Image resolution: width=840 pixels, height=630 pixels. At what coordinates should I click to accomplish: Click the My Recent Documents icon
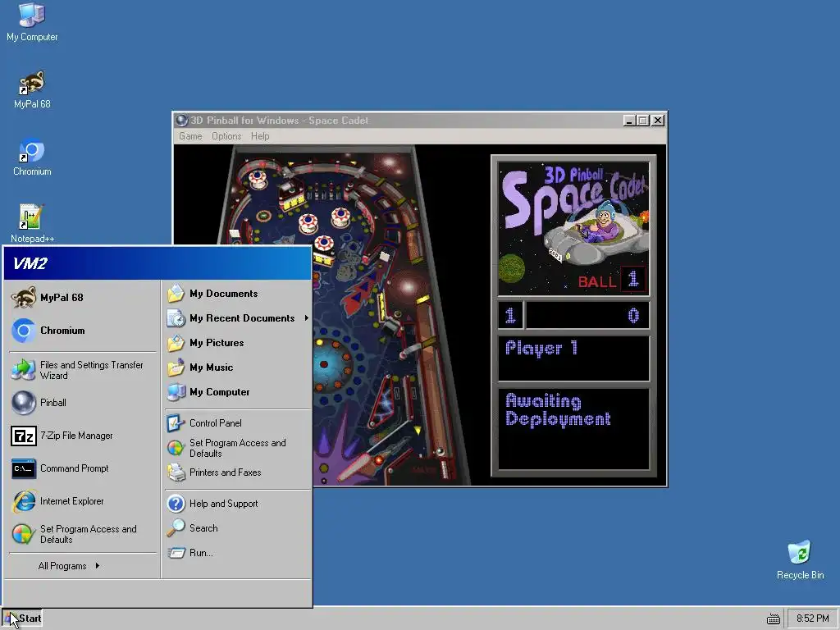coord(176,318)
